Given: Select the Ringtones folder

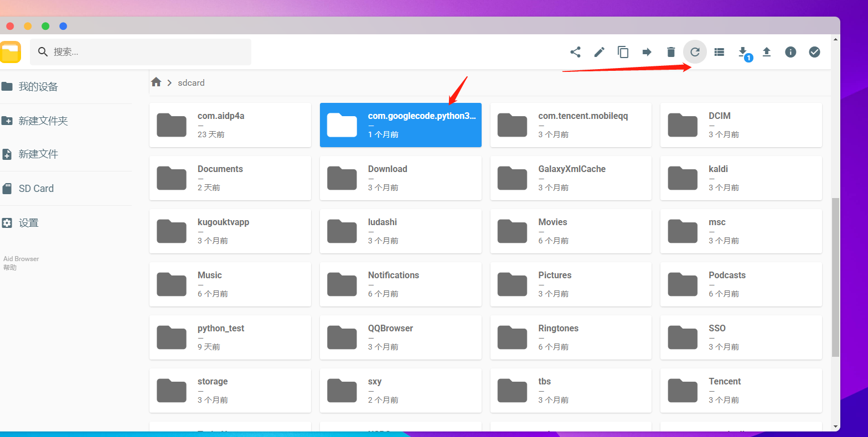Looking at the screenshot, I should click(x=571, y=337).
